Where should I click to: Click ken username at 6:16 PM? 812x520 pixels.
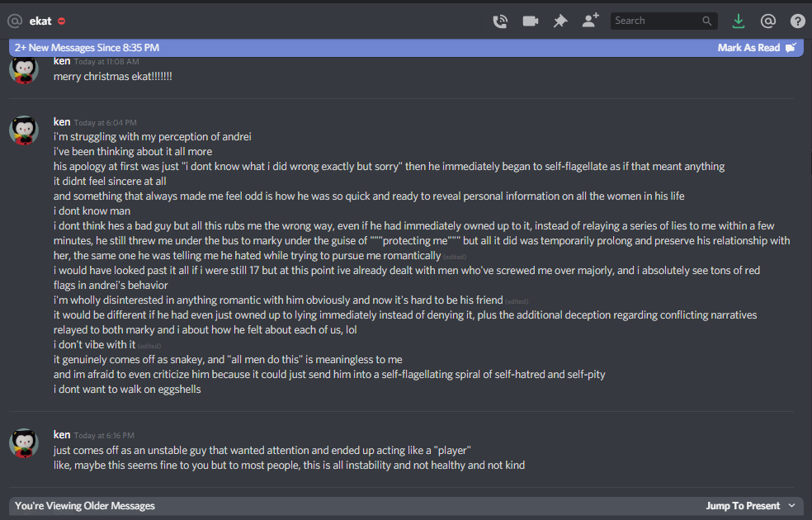click(62, 434)
